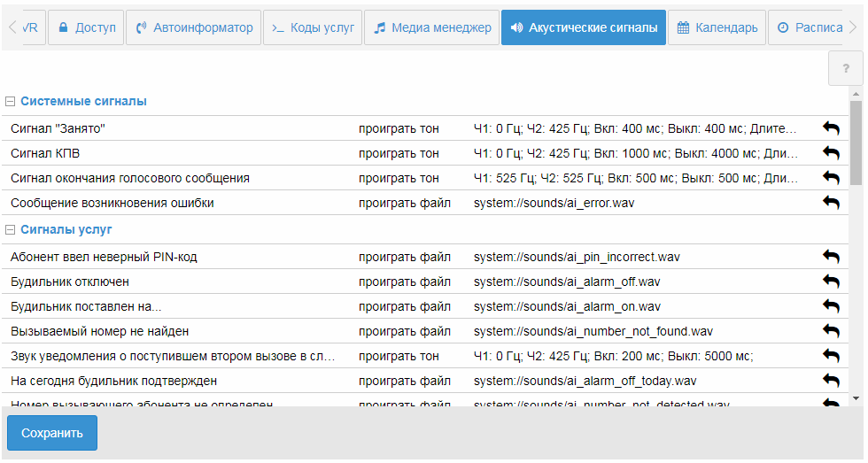Image resolution: width=868 pixels, height=463 pixels.
Task: Collapse the Системные сигналы group
Action: (x=11, y=101)
